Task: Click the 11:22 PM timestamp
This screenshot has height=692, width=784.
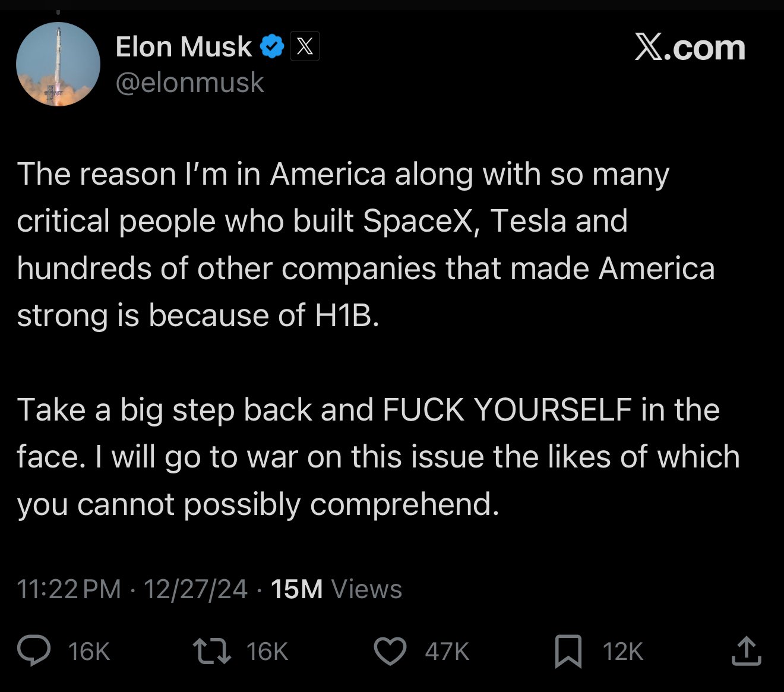Action: pyautogui.click(x=69, y=589)
